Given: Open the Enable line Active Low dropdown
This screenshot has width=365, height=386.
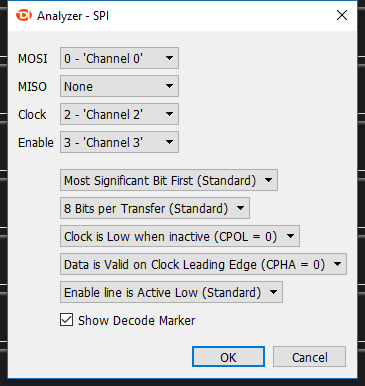Looking at the screenshot, I should 171,292.
